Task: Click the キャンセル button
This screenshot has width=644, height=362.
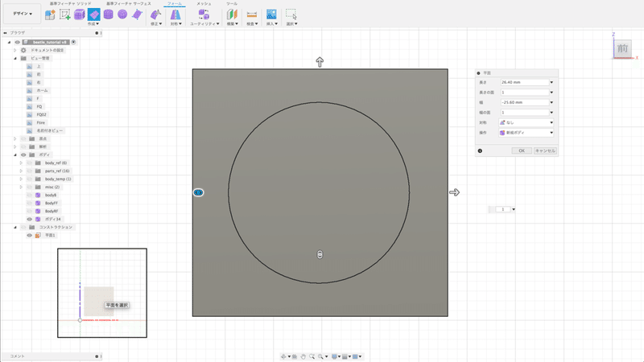Action: click(x=545, y=150)
